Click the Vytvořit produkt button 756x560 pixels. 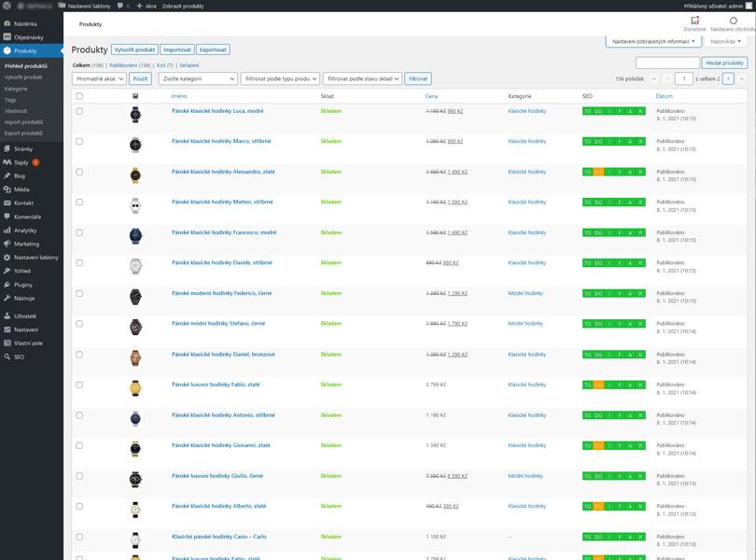[x=134, y=49]
